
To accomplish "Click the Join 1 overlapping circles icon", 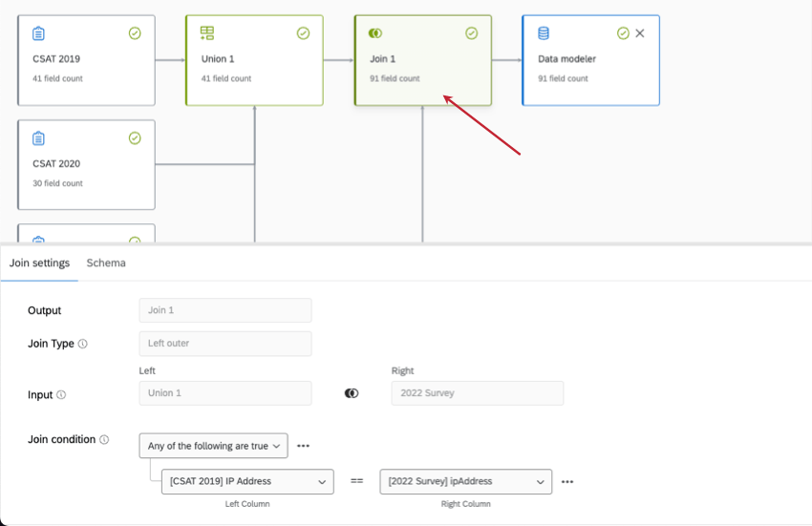I will (x=375, y=33).
